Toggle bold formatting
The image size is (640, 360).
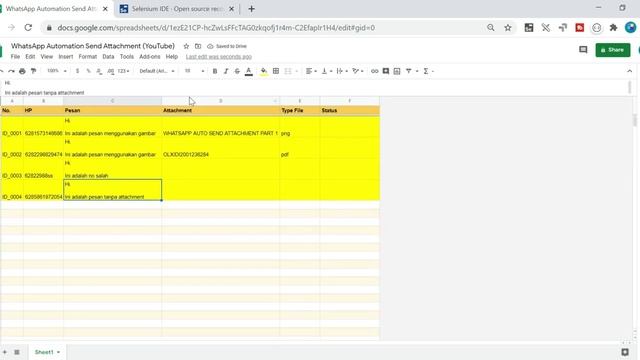pos(215,71)
